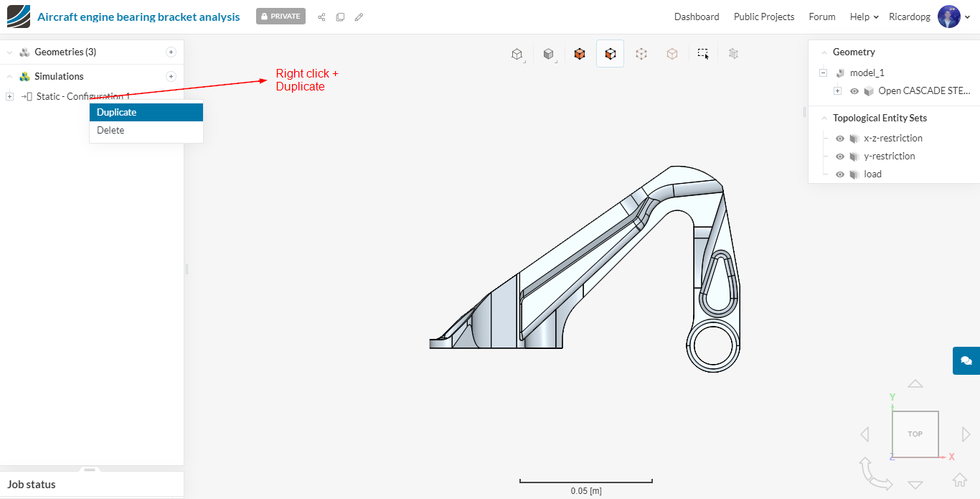This screenshot has width=980, height=499.
Task: Click the pencil edit project icon
Action: point(359,17)
